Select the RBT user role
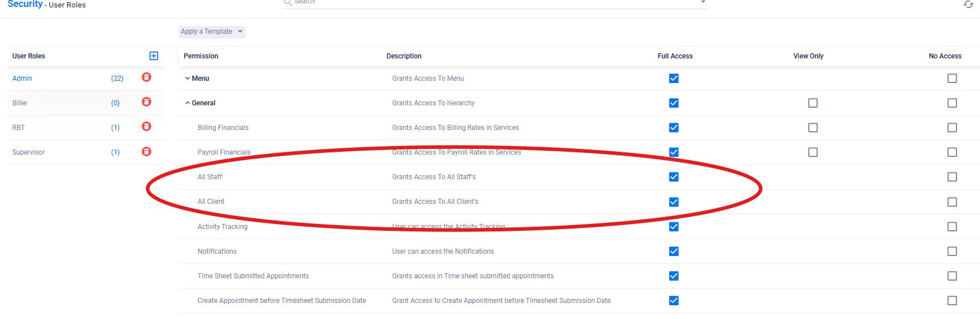This screenshot has height=319, width=980. (18, 128)
